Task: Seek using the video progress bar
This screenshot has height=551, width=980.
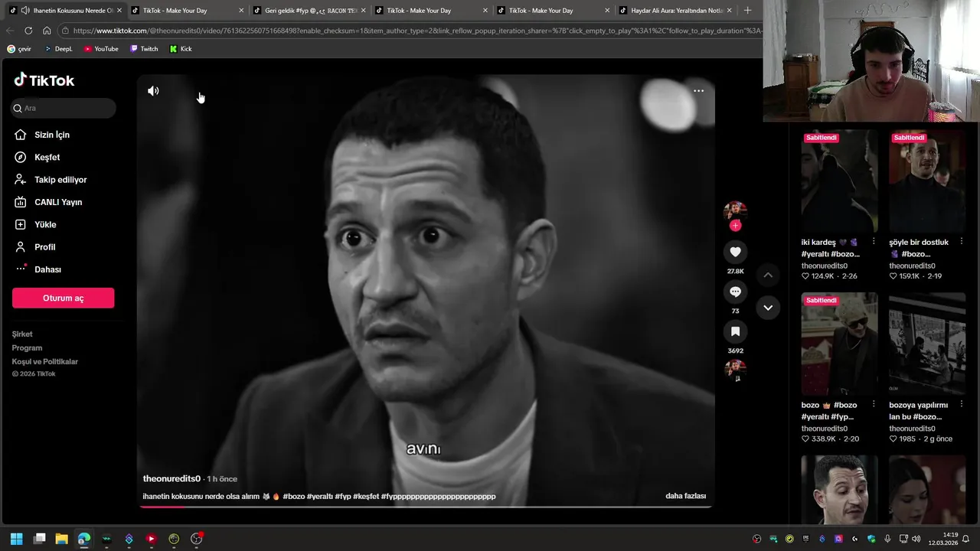Action: pyautogui.click(x=425, y=506)
